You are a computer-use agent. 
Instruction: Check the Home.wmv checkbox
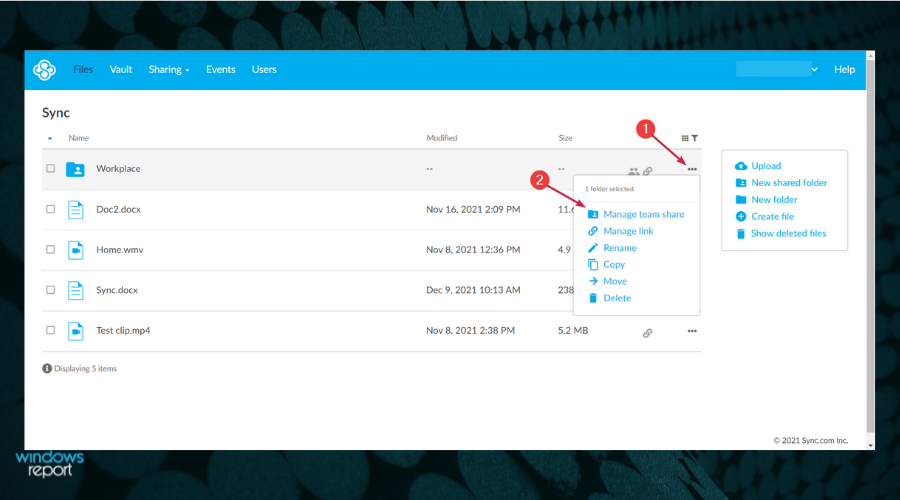click(51, 250)
